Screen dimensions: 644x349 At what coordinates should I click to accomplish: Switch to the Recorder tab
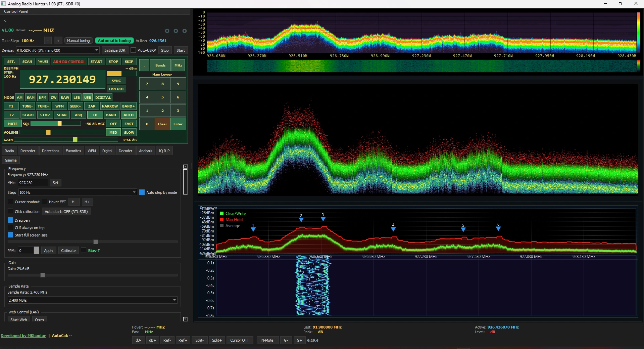pyautogui.click(x=28, y=150)
